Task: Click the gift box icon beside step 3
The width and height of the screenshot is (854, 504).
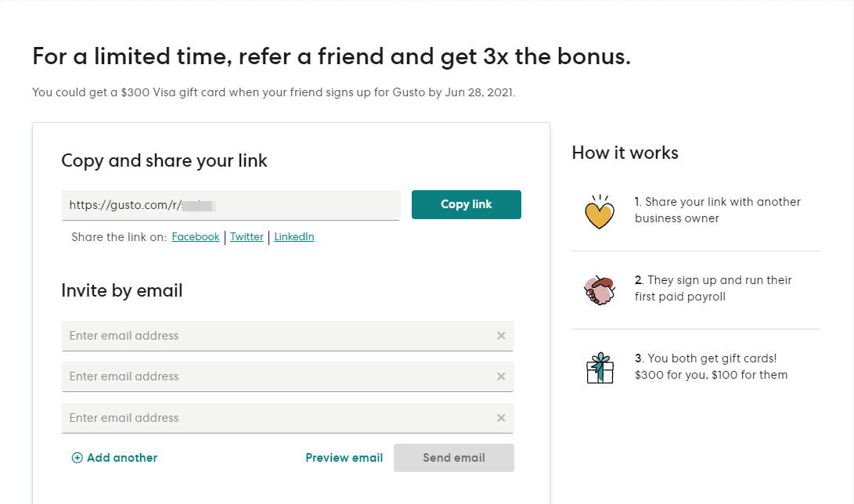Action: pyautogui.click(x=600, y=366)
